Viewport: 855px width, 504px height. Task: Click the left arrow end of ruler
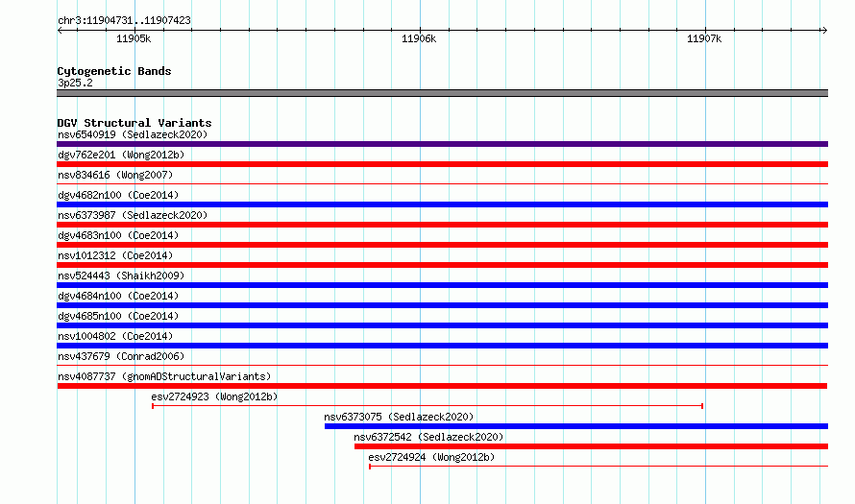60,30
